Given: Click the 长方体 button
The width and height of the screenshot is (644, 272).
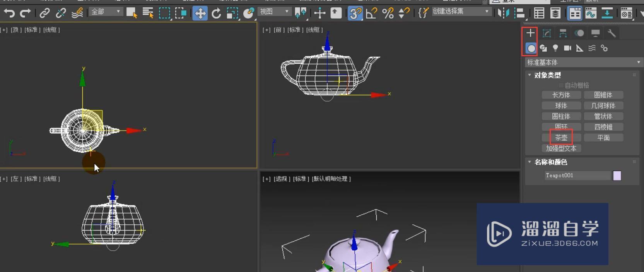Looking at the screenshot, I should [561, 95].
